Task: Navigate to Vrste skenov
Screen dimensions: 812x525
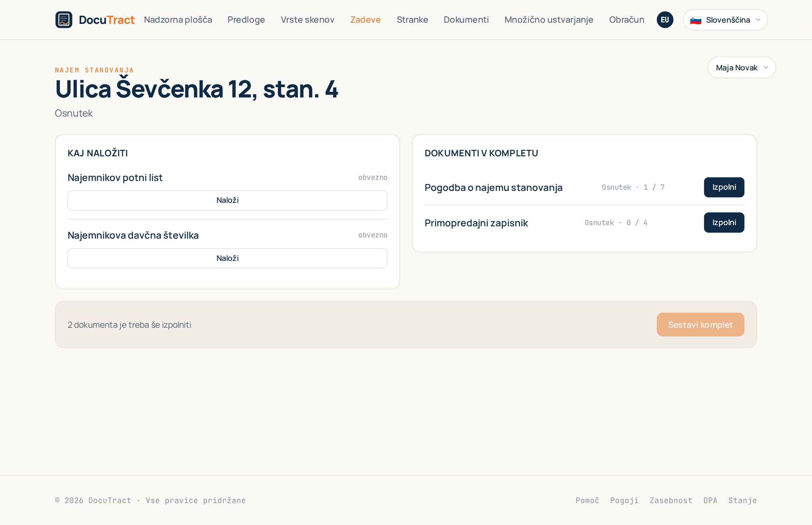Action: tap(308, 20)
